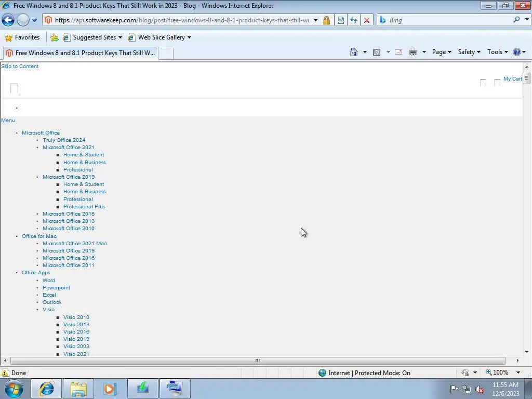Viewport: 532px width, 399px height.
Task: Click the Skip to Content link
Action: [x=20, y=66]
